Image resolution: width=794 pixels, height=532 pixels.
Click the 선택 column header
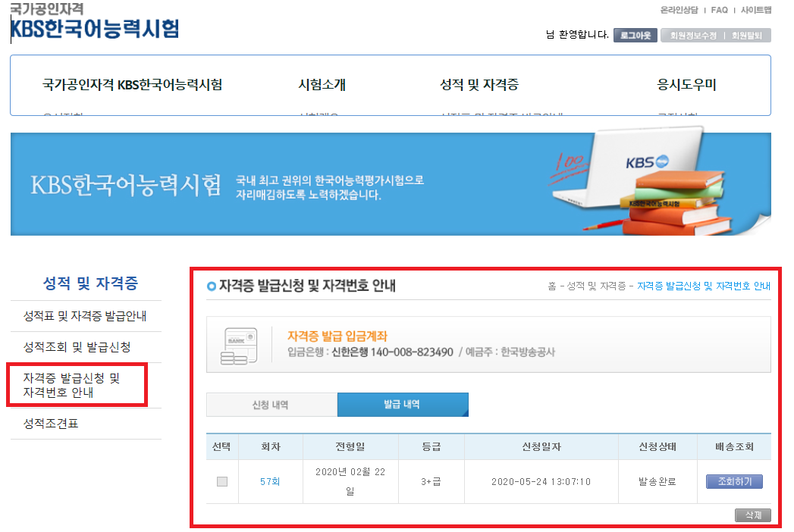(221, 447)
